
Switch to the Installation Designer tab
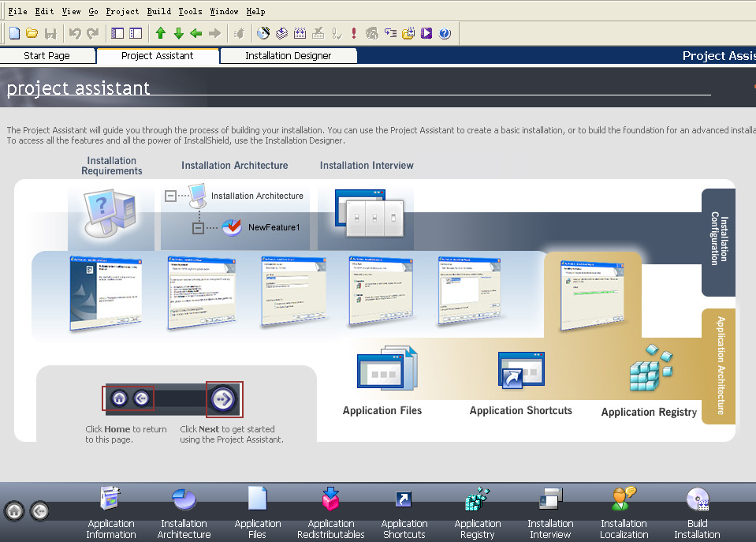click(289, 55)
